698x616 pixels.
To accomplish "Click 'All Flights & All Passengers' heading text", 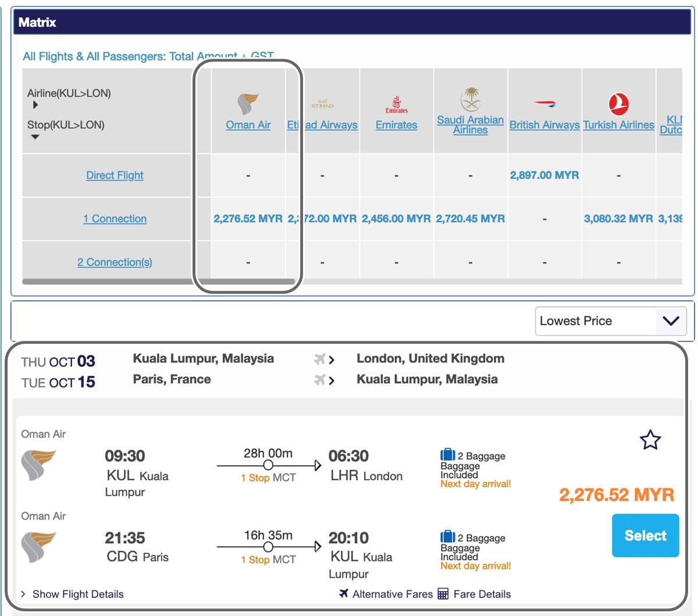I will pos(148,56).
